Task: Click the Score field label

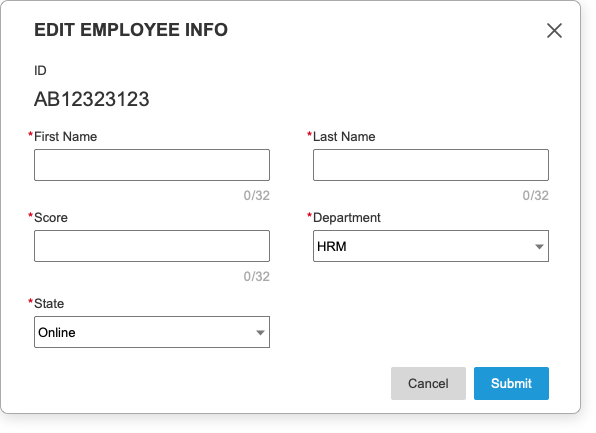Action: (x=51, y=217)
